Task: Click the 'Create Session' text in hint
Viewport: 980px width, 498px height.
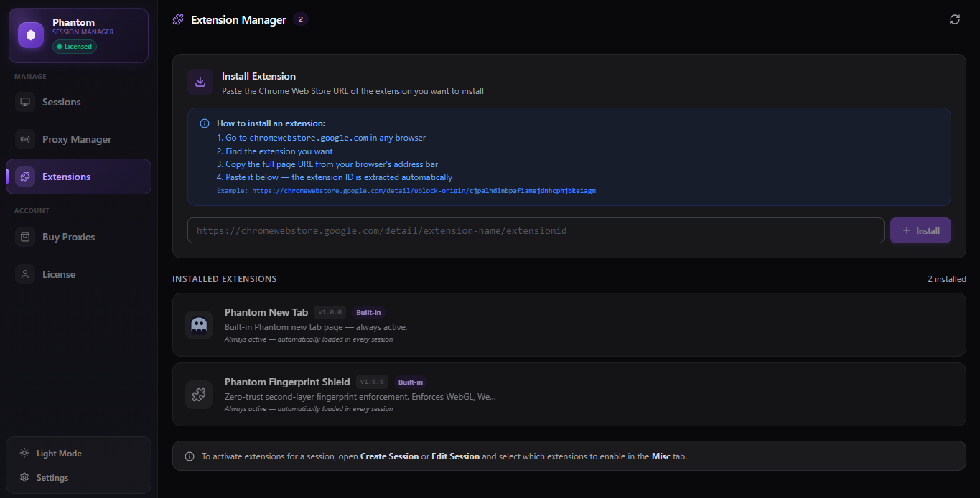Action: [389, 456]
